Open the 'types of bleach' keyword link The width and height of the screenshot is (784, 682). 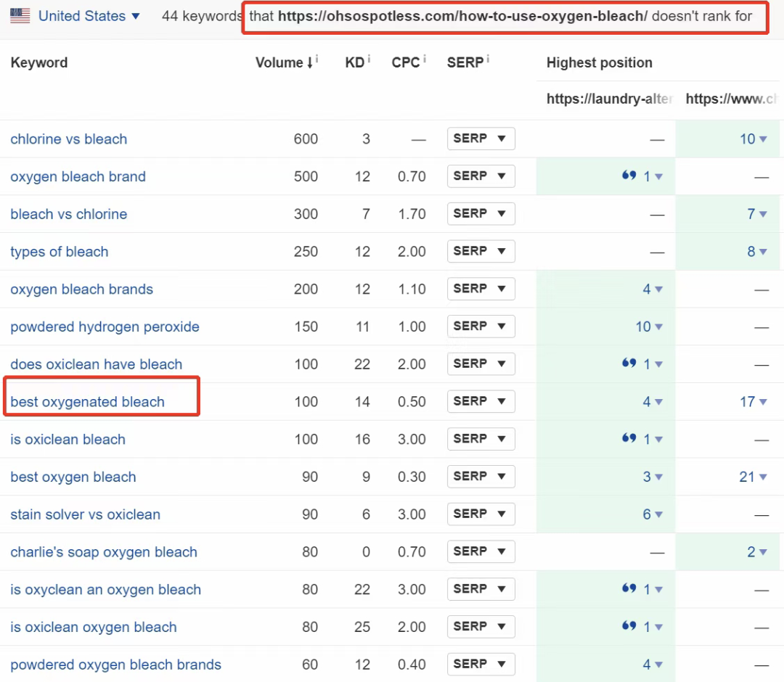[59, 251]
